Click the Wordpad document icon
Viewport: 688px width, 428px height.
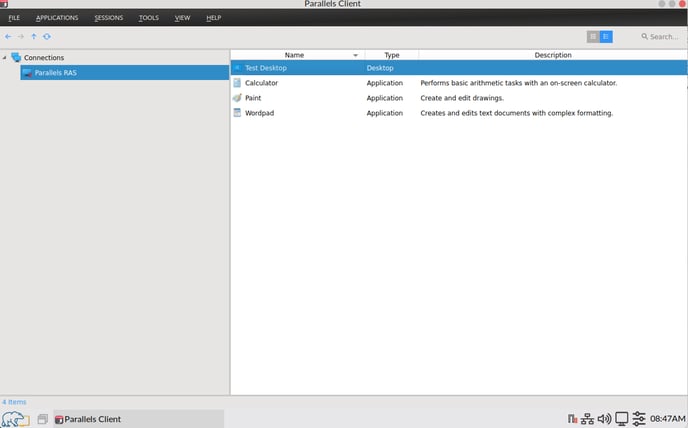pos(237,112)
